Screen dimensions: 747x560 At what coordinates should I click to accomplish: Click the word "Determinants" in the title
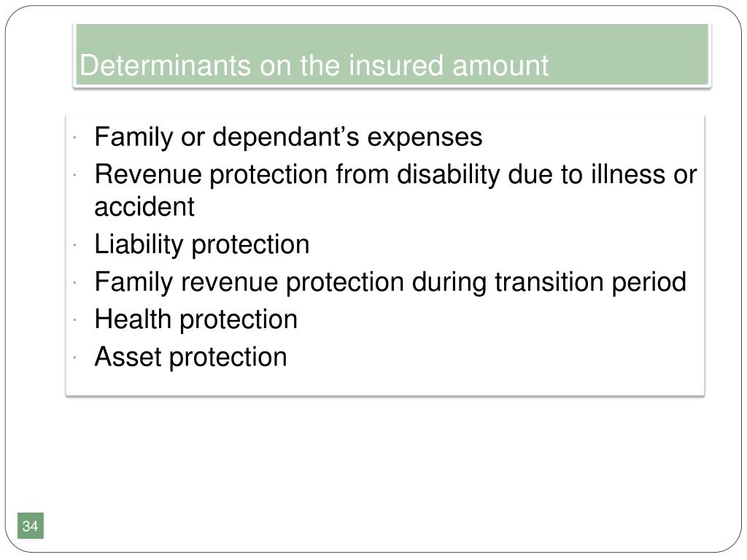click(x=165, y=65)
